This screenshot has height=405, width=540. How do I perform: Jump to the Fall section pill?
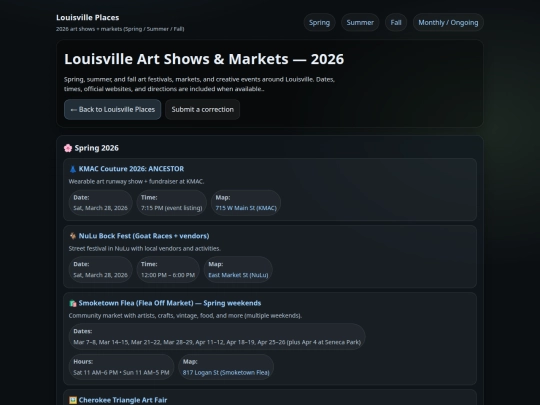pyautogui.click(x=396, y=23)
